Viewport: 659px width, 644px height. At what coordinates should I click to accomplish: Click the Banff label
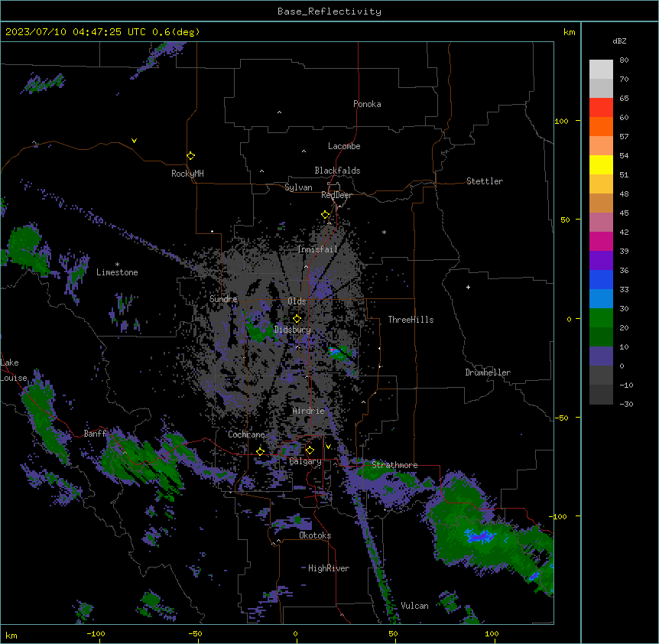click(95, 434)
